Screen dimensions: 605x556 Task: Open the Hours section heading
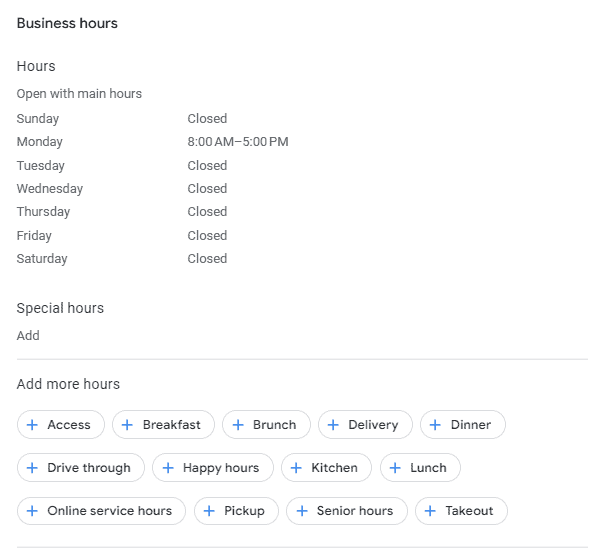click(x=36, y=66)
